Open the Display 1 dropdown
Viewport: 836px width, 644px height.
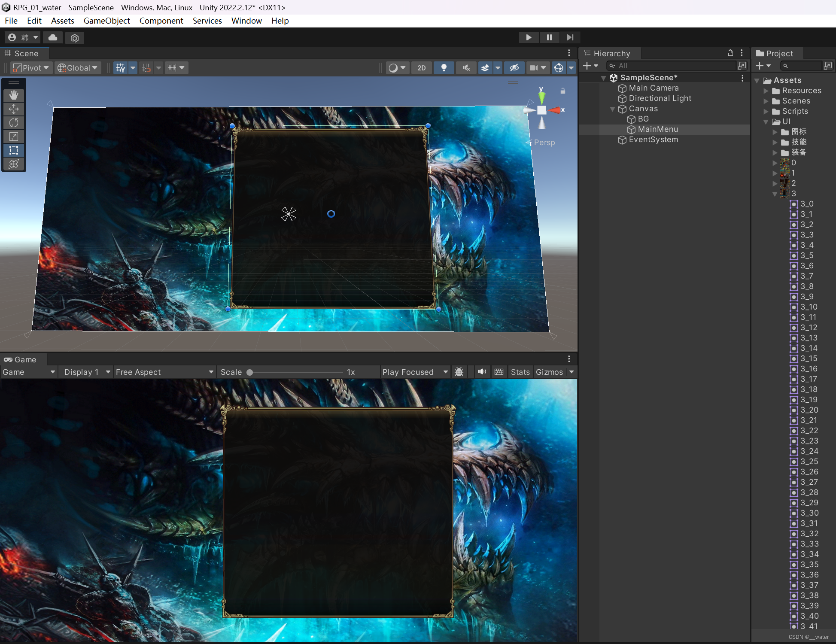86,372
